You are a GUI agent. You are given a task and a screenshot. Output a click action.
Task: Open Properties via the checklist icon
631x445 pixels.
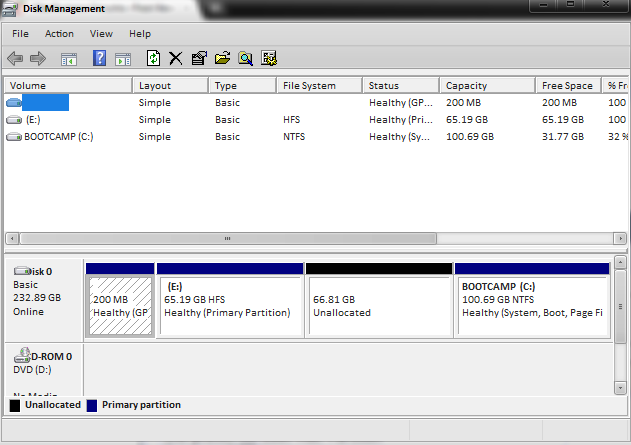pyautogui.click(x=199, y=58)
